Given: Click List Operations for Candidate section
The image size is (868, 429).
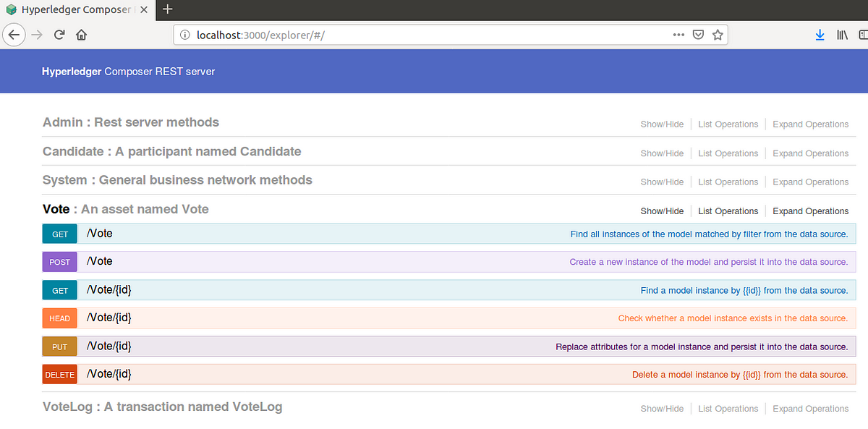Looking at the screenshot, I should pyautogui.click(x=728, y=153).
